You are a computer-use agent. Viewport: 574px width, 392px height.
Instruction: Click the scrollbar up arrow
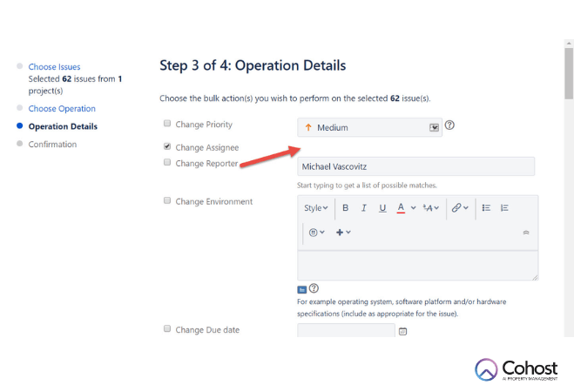click(x=569, y=44)
